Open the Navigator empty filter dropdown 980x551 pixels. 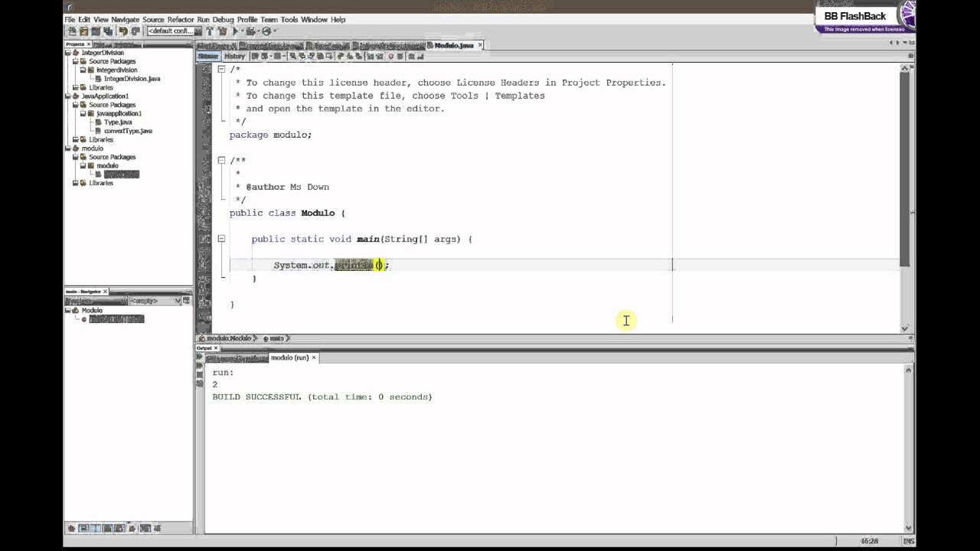157,301
